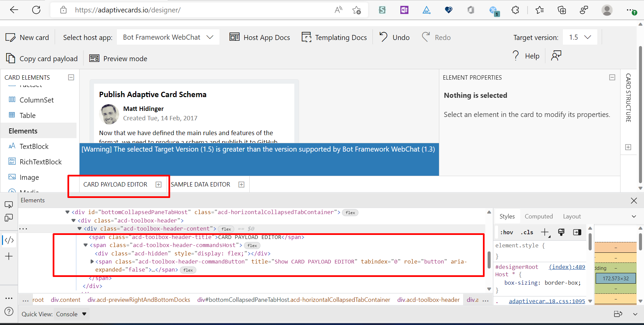This screenshot has width=644, height=325.
Task: Open the Select host app dropdown
Action: (168, 37)
